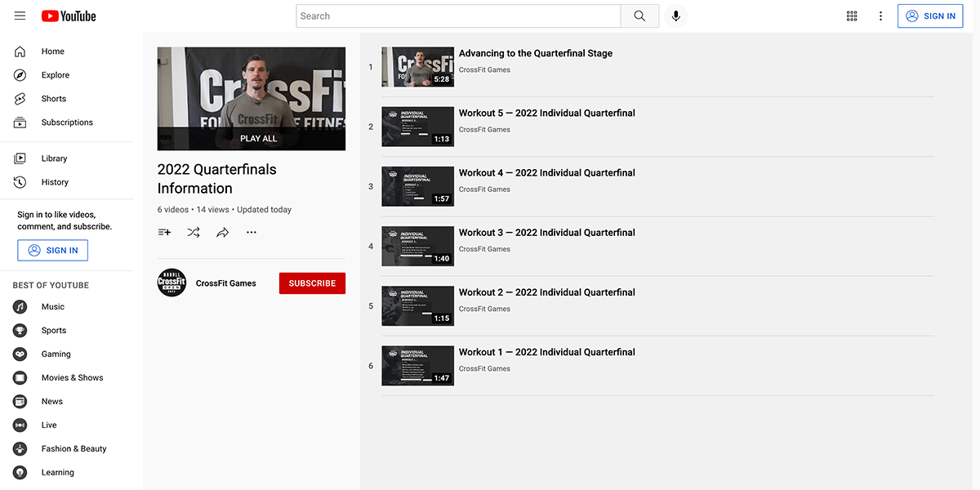
Task: Open the CrossFit Games channel name link
Action: point(226,283)
